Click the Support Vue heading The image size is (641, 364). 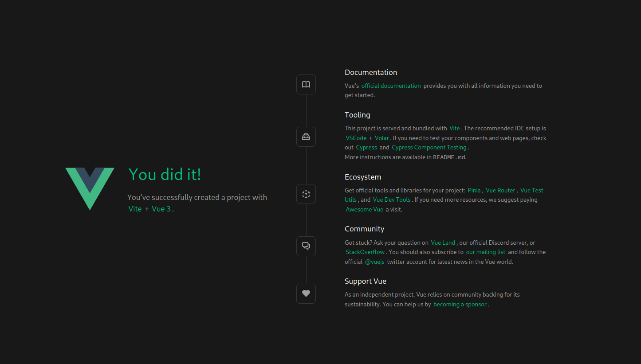(x=366, y=281)
